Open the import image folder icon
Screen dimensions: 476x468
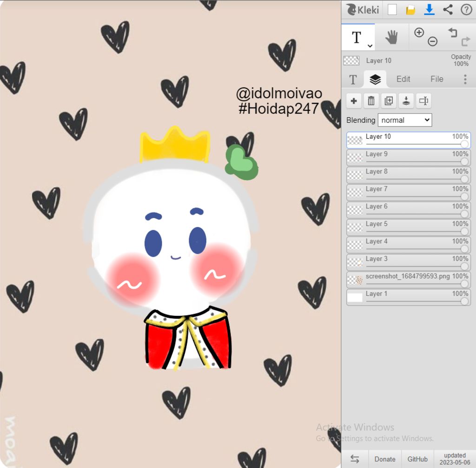pyautogui.click(x=410, y=10)
